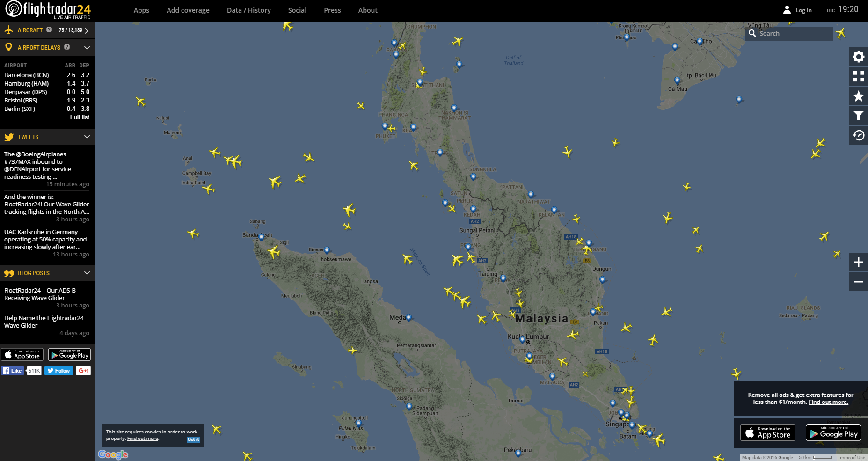The width and height of the screenshot is (868, 461).
Task: Collapse the Blog Posts section
Action: [x=87, y=273]
